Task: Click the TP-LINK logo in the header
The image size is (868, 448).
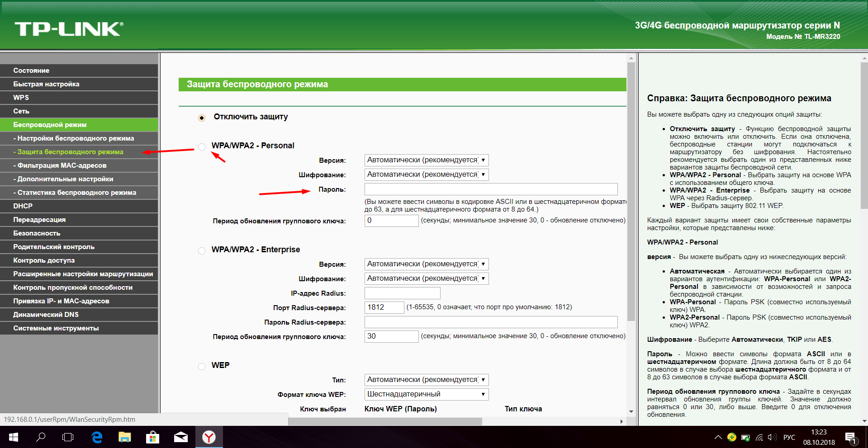Action: pyautogui.click(x=69, y=29)
